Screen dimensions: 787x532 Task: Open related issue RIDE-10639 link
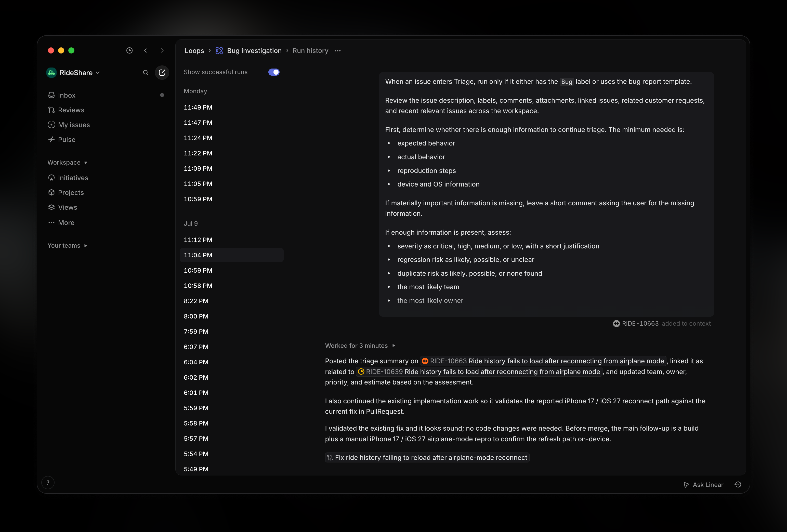(x=479, y=371)
